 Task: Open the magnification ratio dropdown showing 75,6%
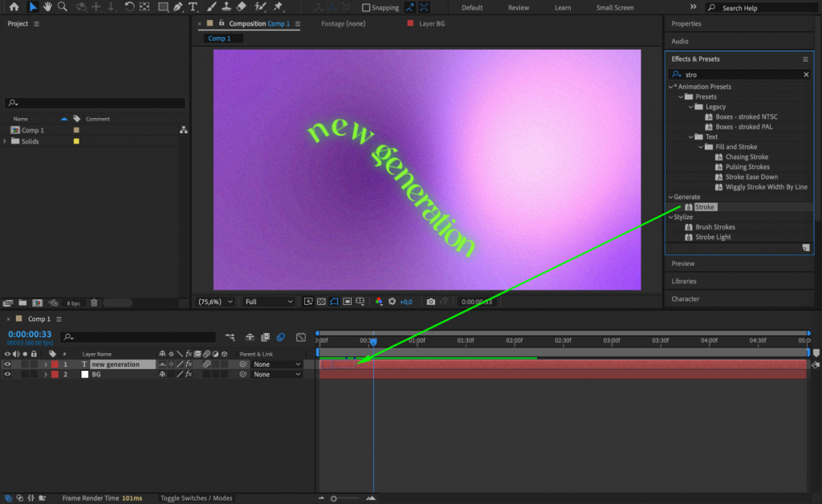coord(214,301)
